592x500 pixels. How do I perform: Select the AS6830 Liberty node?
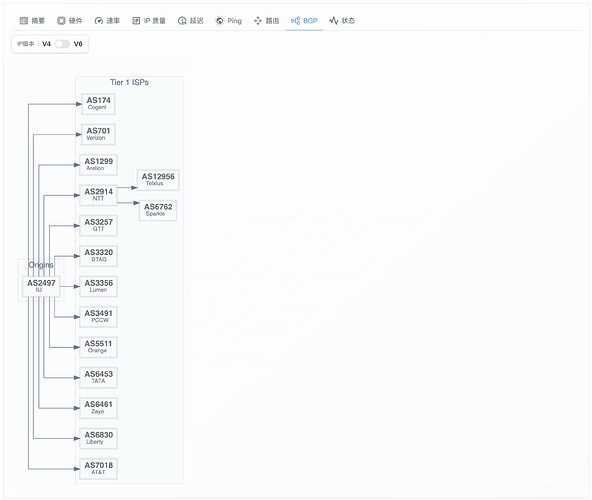pyautogui.click(x=99, y=438)
